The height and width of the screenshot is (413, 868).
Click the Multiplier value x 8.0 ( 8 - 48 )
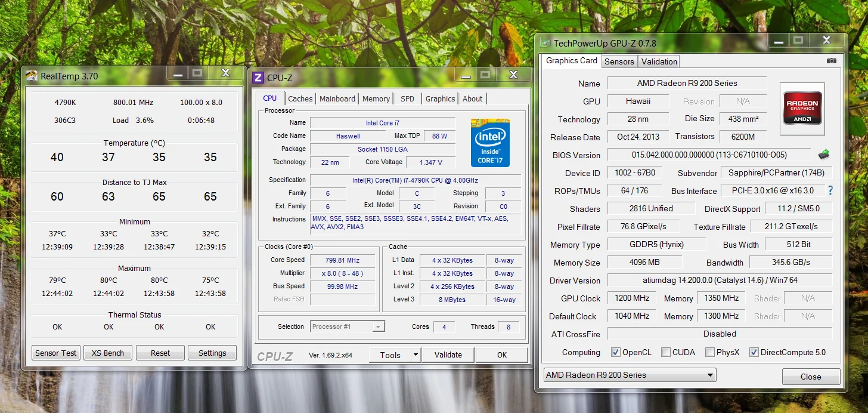coord(343,273)
